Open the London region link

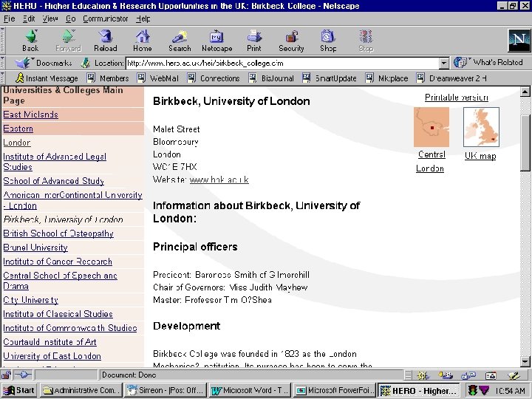[x=17, y=143]
